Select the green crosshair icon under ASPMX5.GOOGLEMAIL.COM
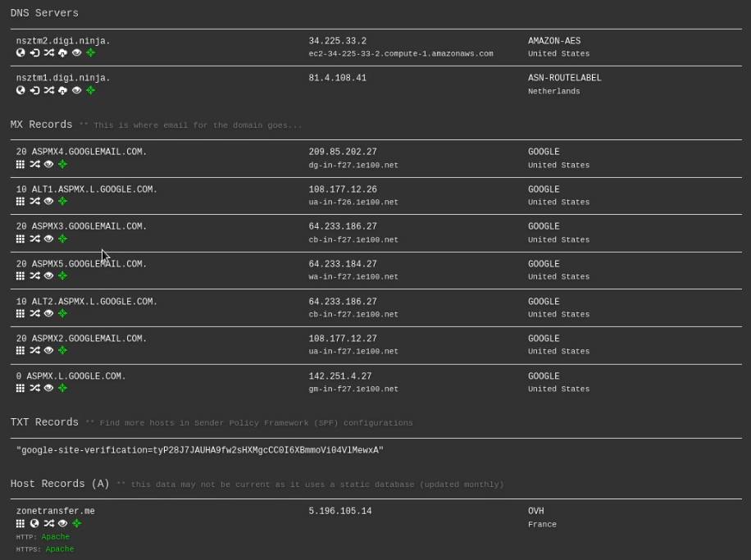Image resolution: width=751 pixels, height=560 pixels. point(61,276)
